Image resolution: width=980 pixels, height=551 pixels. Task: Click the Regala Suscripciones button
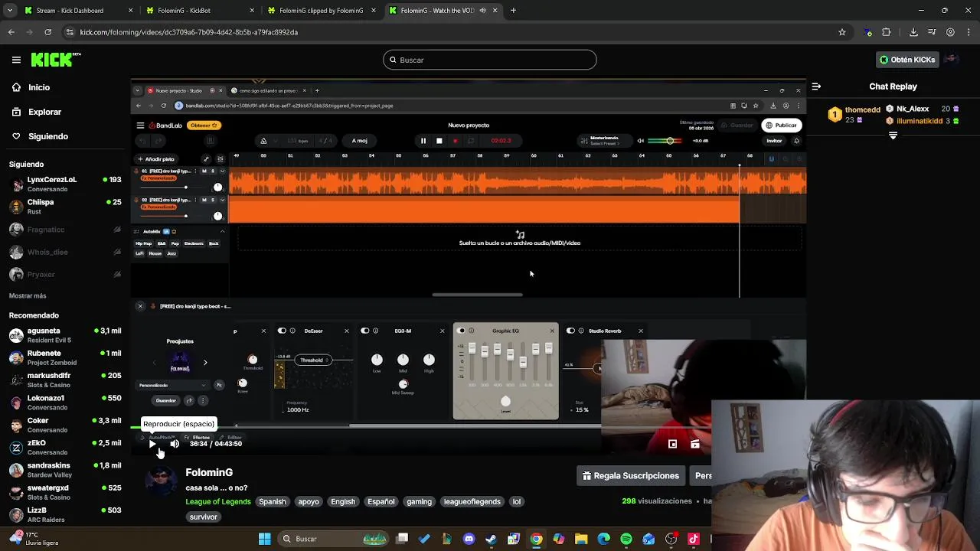[631, 475]
